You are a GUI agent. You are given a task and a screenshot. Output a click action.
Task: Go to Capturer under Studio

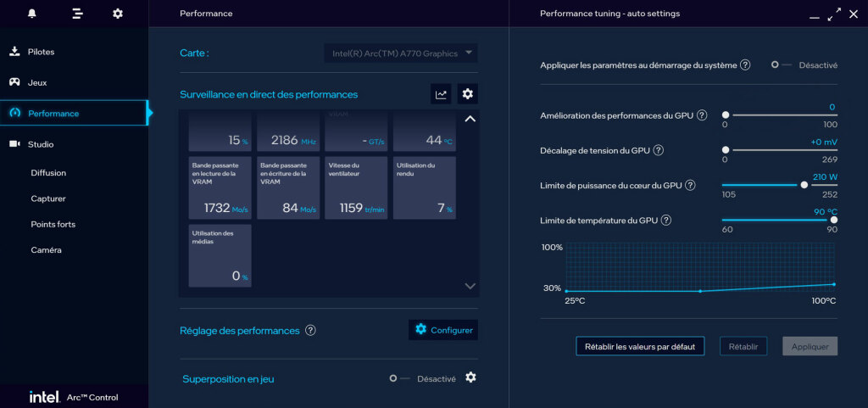48,198
